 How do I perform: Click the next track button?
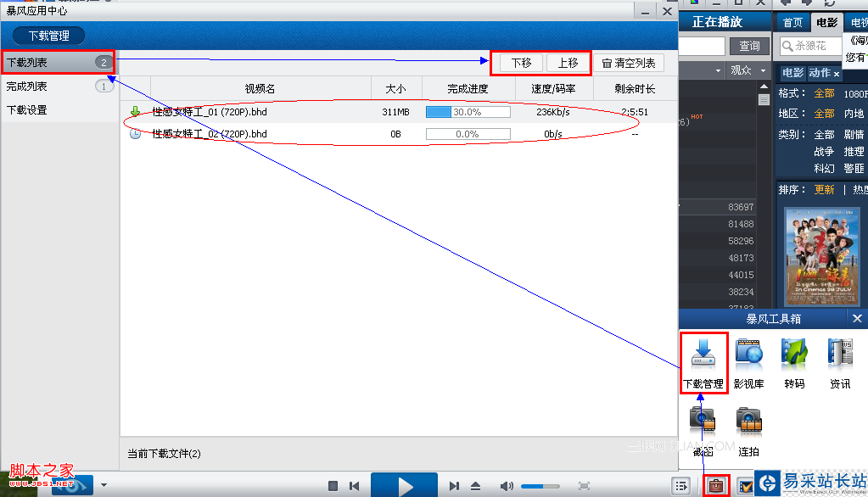(x=454, y=486)
